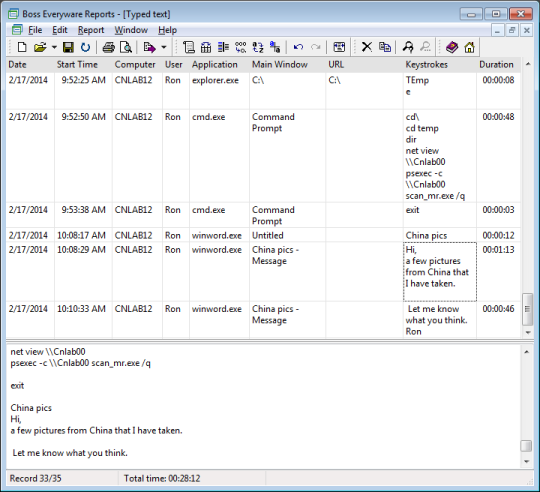The height and width of the screenshot is (492, 540).
Task: Select the 'exit' keystrokes cell
Action: [440, 215]
